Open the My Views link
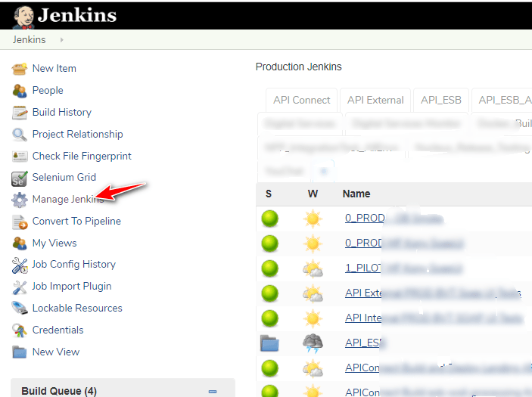532x397 pixels. click(54, 243)
